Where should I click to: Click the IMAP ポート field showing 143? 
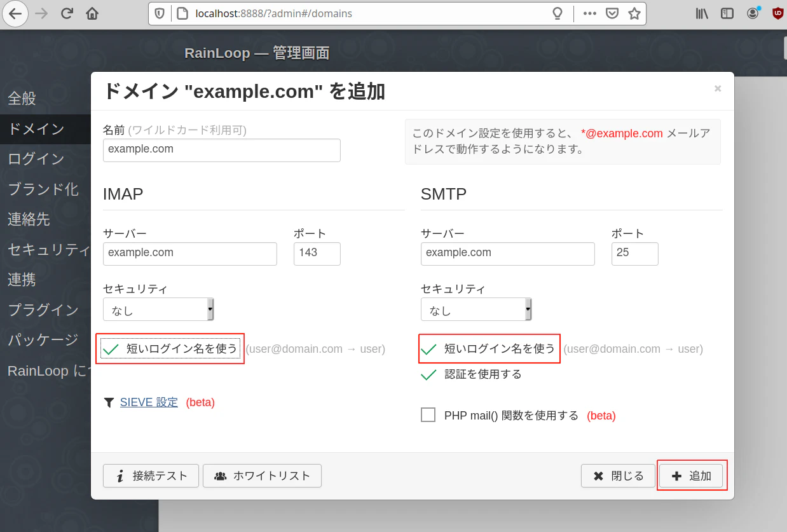(317, 253)
